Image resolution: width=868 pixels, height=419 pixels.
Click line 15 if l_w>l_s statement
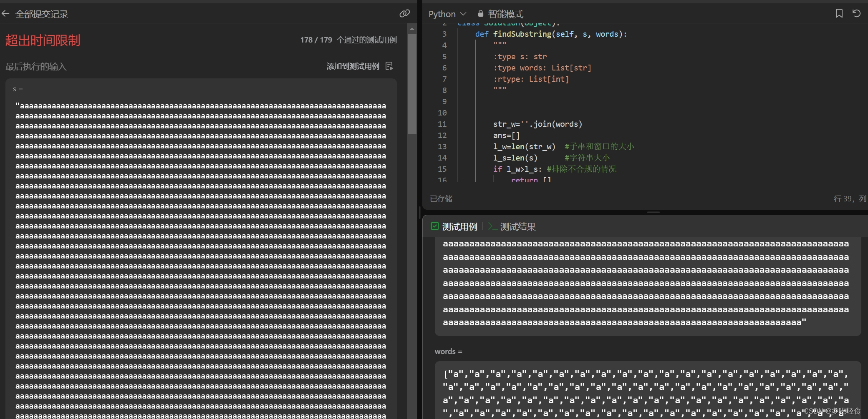pos(517,169)
